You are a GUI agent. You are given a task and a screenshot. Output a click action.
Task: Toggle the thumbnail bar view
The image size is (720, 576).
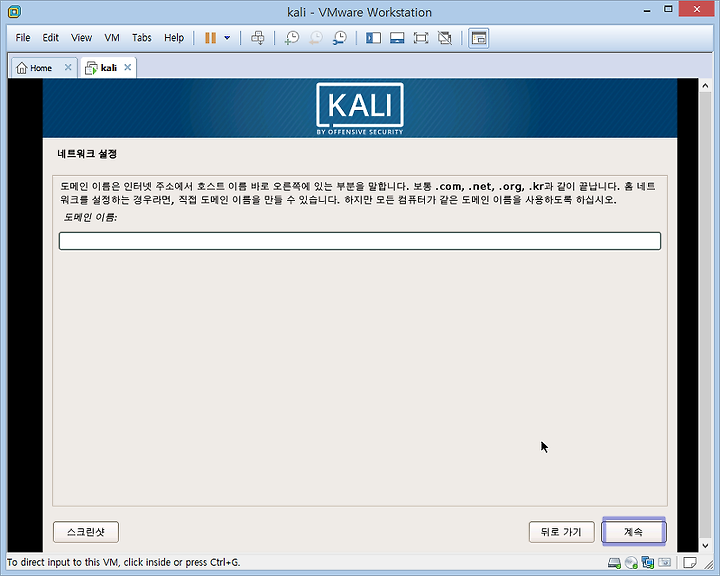[397, 38]
